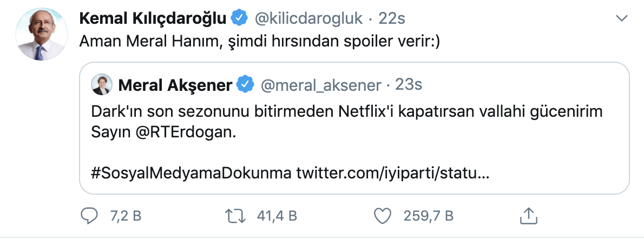Click the 23s timestamp in quoted tweet
The height and width of the screenshot is (239, 644).
click(x=409, y=85)
